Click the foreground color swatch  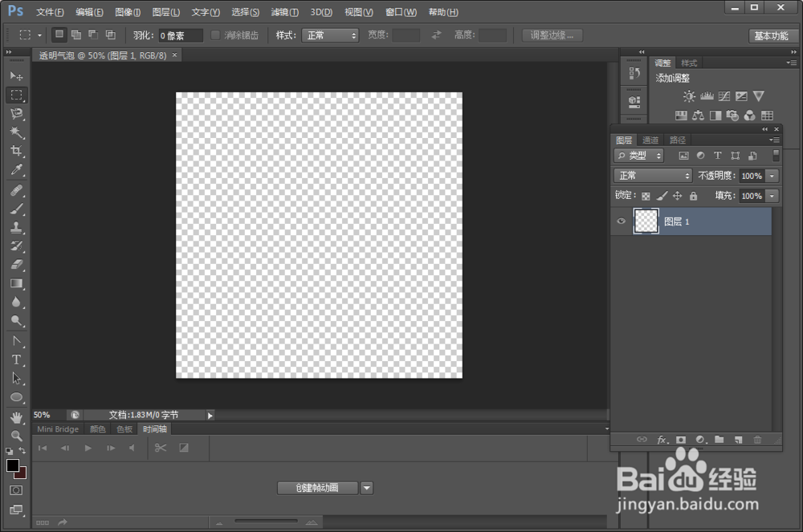pos(12,464)
